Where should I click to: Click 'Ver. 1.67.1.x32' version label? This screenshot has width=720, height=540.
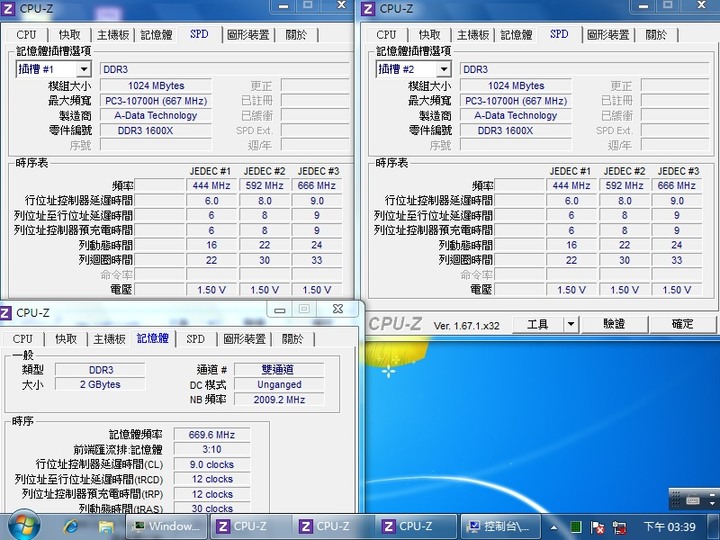[x=466, y=326]
